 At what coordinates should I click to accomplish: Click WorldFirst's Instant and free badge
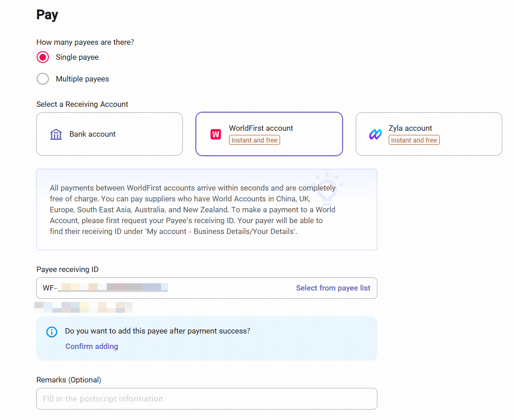click(x=254, y=140)
